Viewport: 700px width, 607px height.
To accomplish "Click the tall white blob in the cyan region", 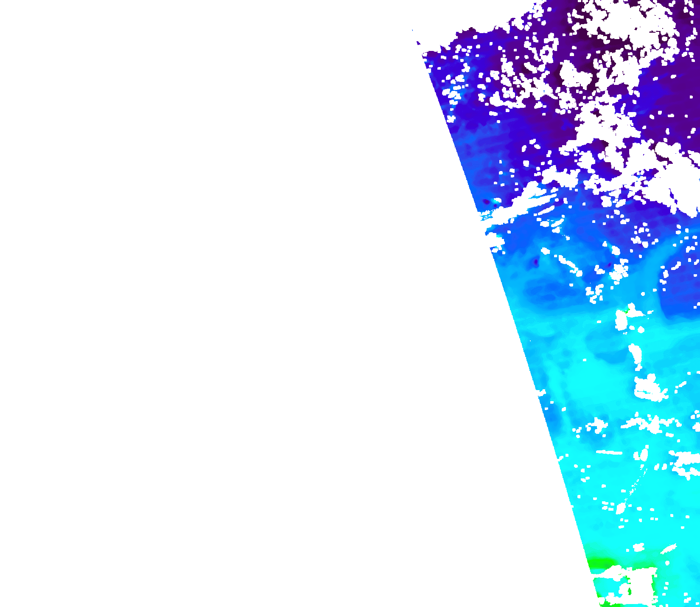I will (636, 356).
